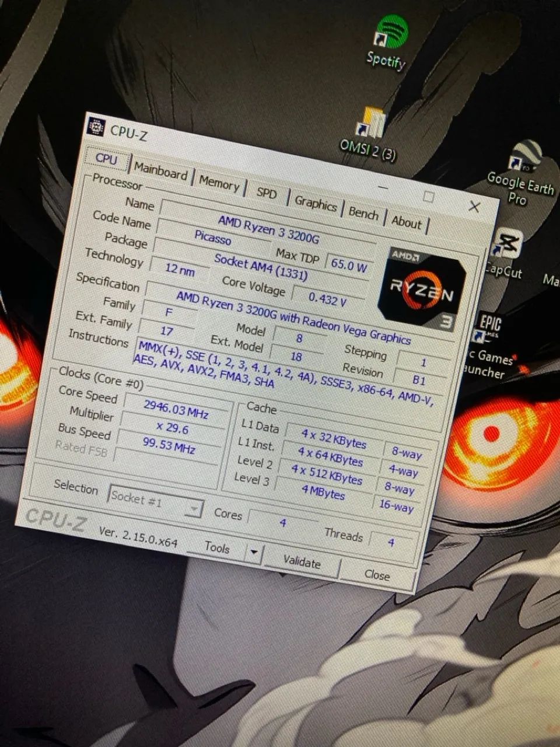This screenshot has width=560, height=747.
Task: Expand the Tools dropdown arrow
Action: click(x=254, y=551)
